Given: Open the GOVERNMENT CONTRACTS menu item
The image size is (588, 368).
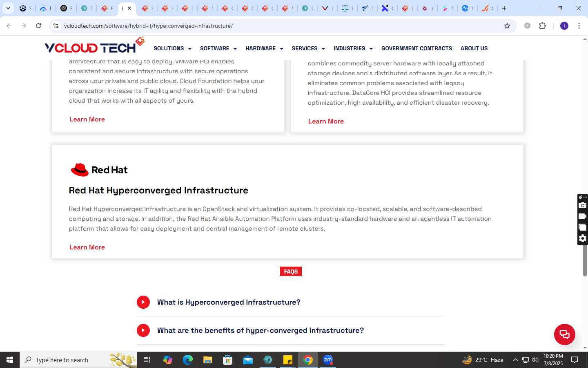Looking at the screenshot, I should click(x=416, y=48).
